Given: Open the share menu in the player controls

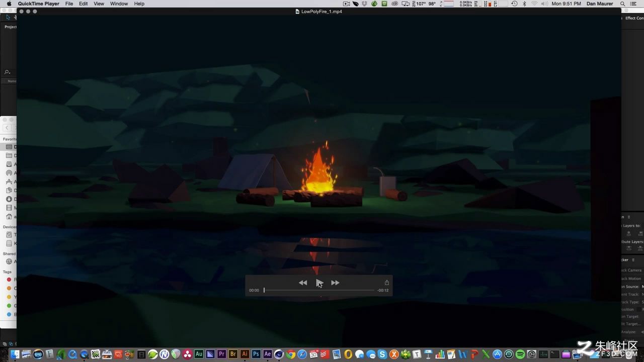Looking at the screenshot, I should coord(386,283).
